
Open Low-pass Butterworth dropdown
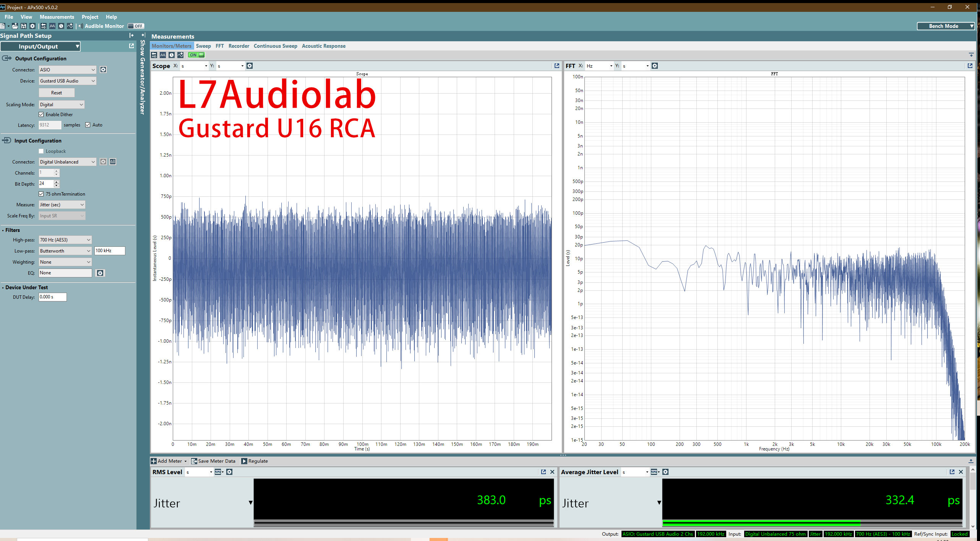[65, 251]
